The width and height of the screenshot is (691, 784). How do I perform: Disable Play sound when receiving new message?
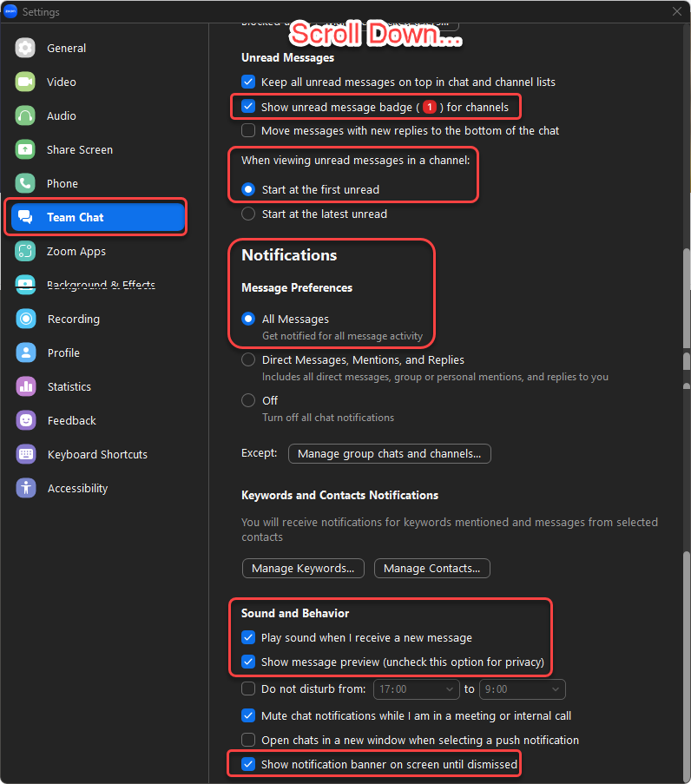coord(248,637)
